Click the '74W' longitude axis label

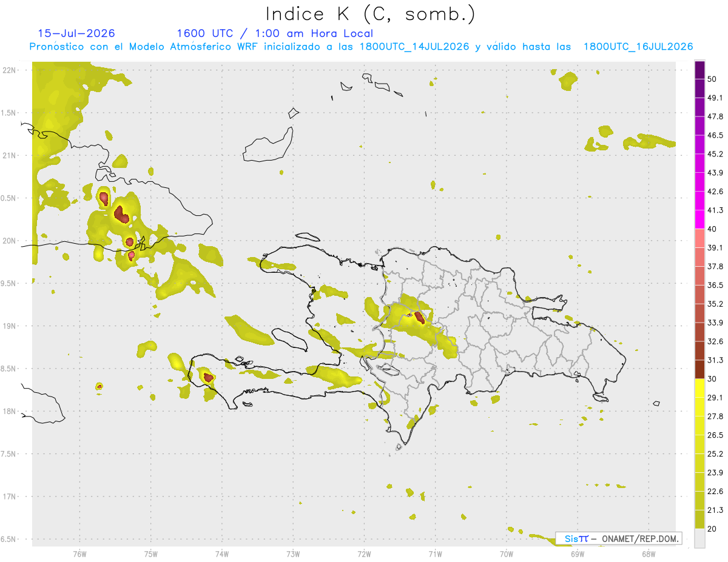[222, 554]
